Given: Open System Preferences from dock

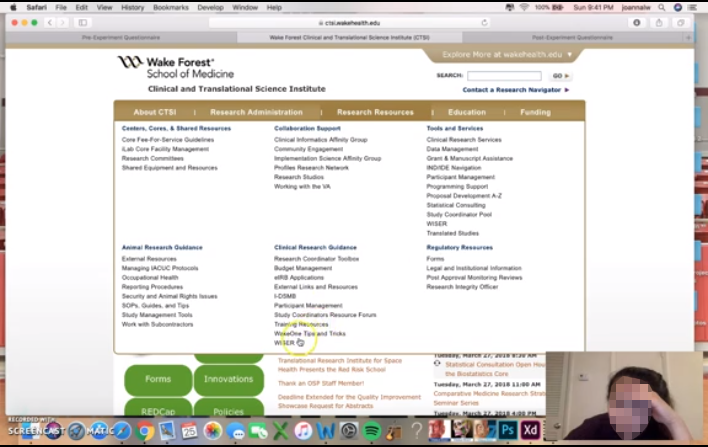Looking at the screenshot, I should pos(349,431).
